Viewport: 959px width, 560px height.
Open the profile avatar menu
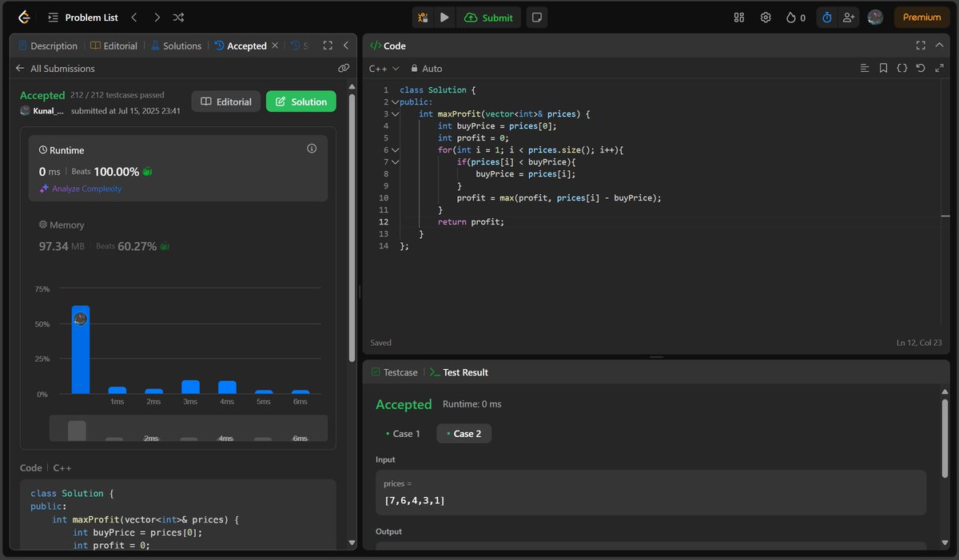tap(875, 17)
